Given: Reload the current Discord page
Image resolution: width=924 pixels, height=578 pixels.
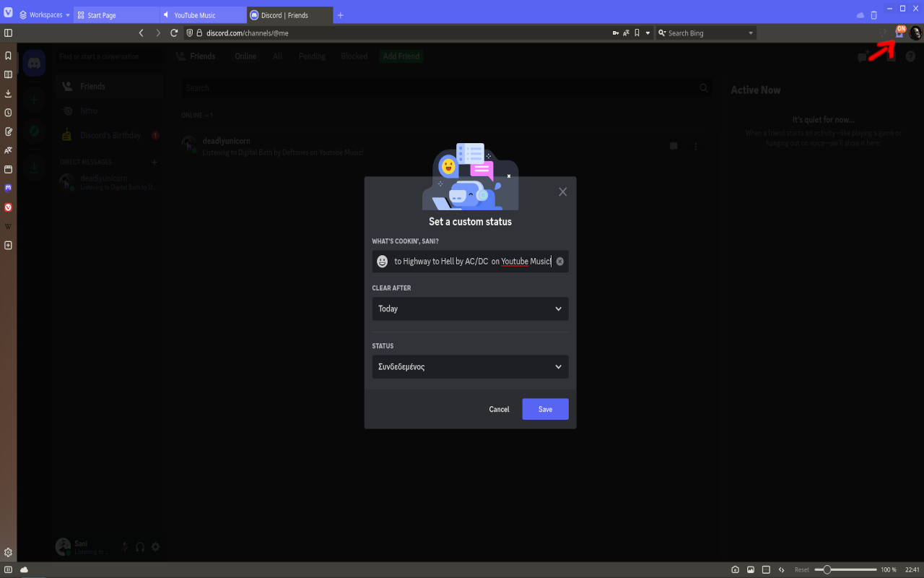Looking at the screenshot, I should [174, 33].
